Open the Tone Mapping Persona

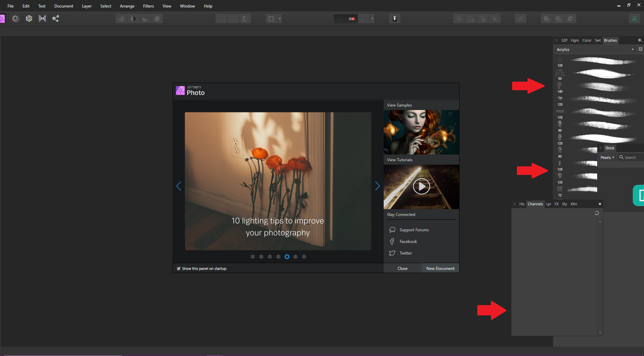(42, 18)
